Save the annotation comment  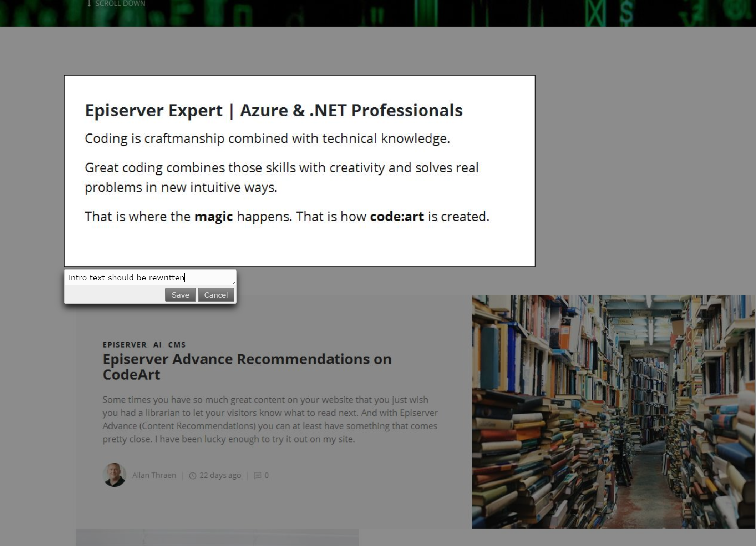[x=180, y=295]
